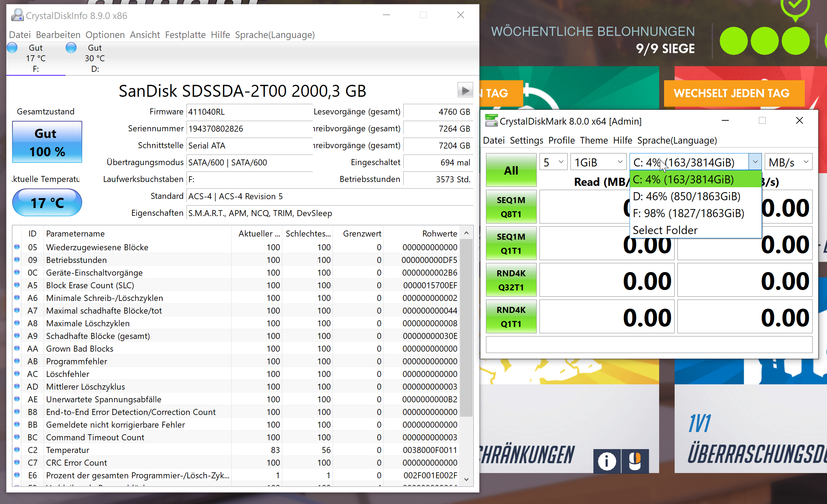Open Optionen menu in CrystalDiskInfo
Image resolution: width=827 pixels, height=504 pixels.
[105, 35]
